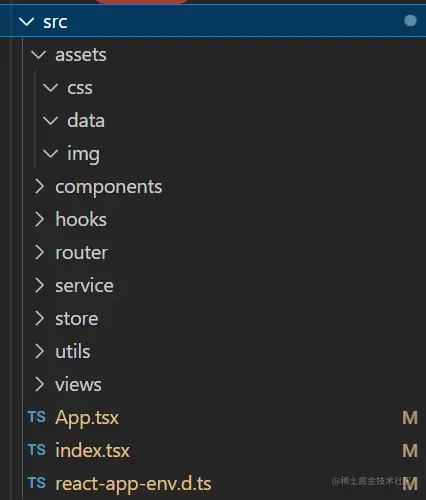
Task: Click the modified dot indicator on src row
Action: pos(410,21)
